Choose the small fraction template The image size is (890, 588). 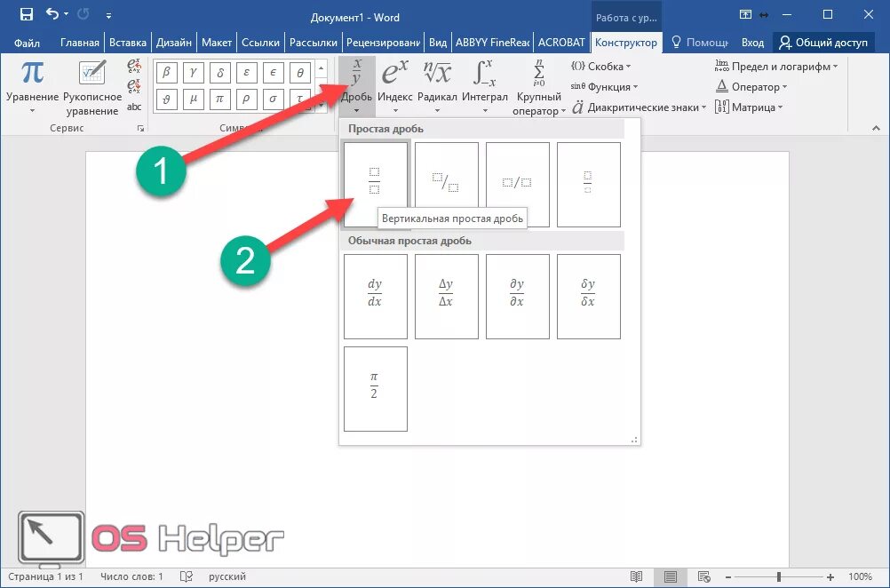(589, 184)
